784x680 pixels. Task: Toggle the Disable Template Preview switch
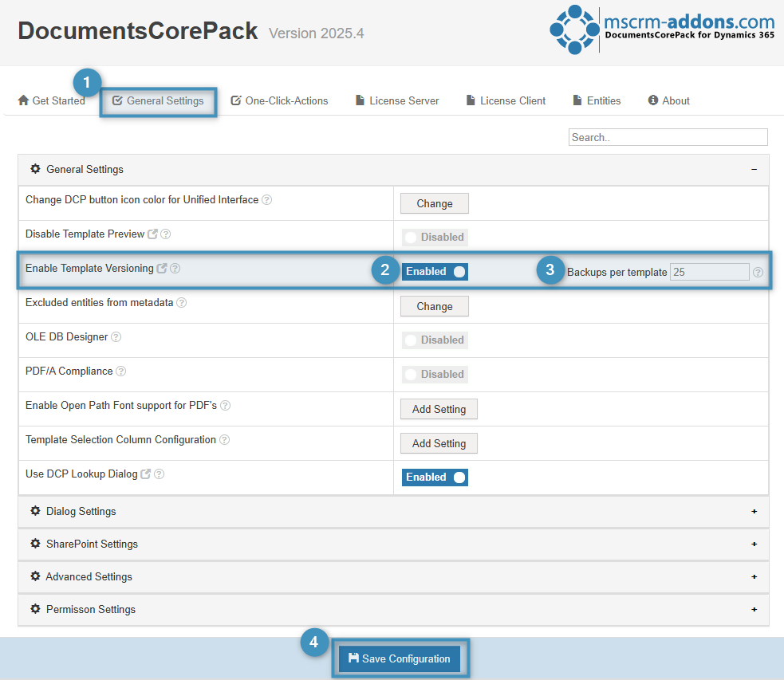tap(435, 238)
